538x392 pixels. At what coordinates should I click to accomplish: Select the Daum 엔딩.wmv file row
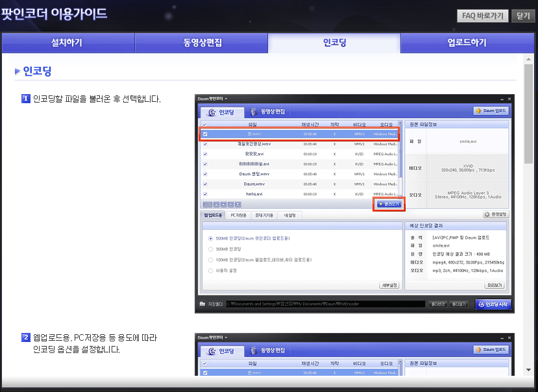pyautogui.click(x=299, y=174)
